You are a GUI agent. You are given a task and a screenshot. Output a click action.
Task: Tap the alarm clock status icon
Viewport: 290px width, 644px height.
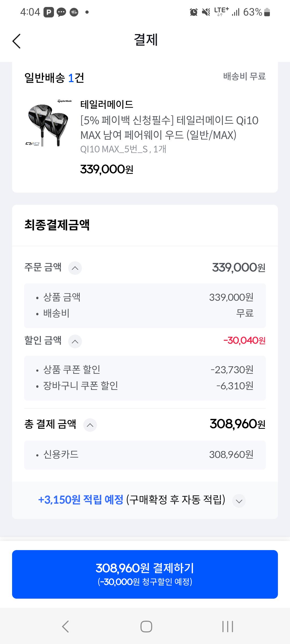coord(193,12)
